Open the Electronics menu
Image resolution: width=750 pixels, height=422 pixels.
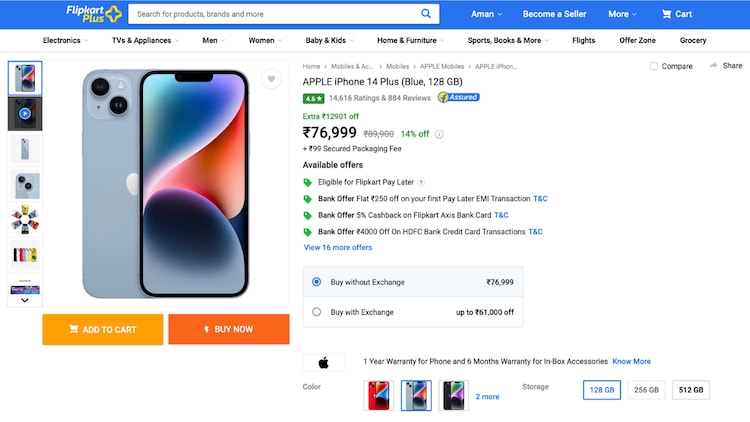click(x=65, y=41)
